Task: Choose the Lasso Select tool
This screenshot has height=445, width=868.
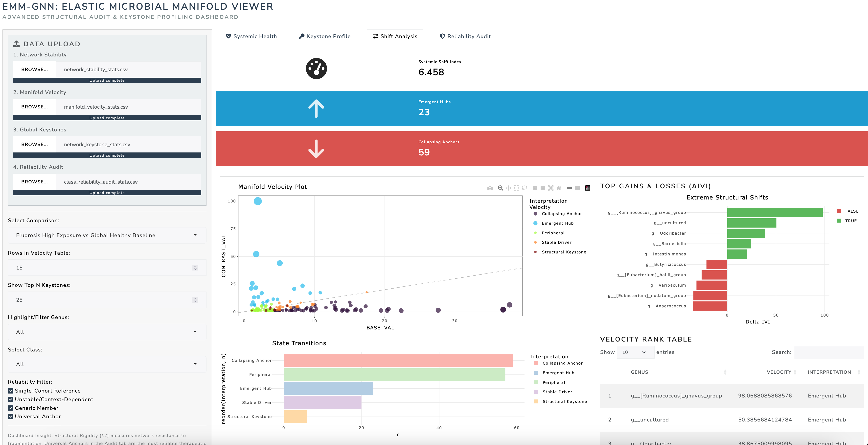Action: click(524, 188)
